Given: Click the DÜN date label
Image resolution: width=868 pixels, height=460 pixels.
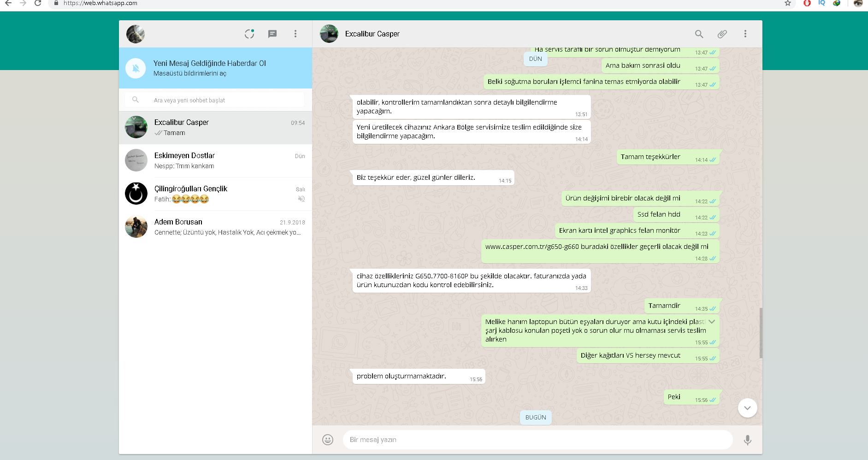Looking at the screenshot, I should 536,59.
